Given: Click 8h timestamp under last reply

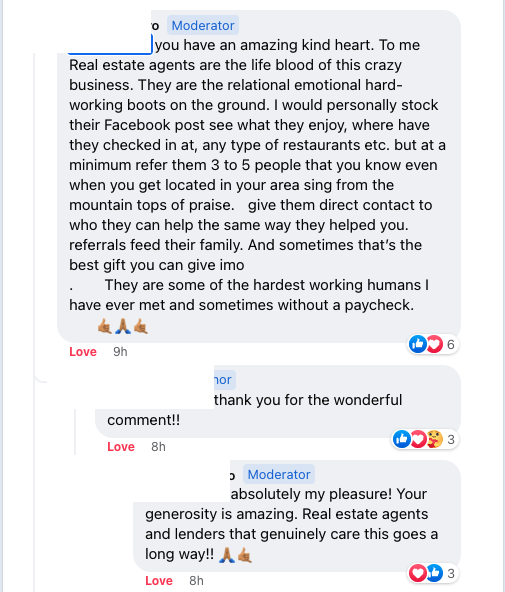Looking at the screenshot, I should (x=196, y=580).
